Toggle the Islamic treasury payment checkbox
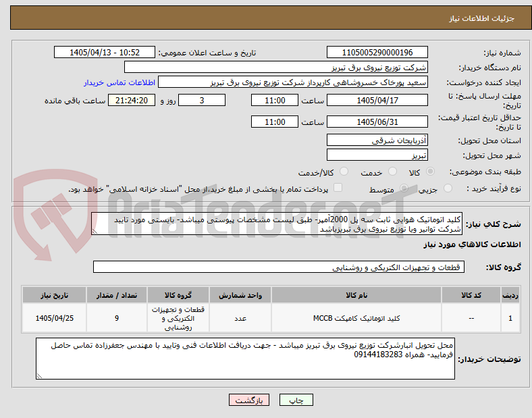 tap(338, 188)
